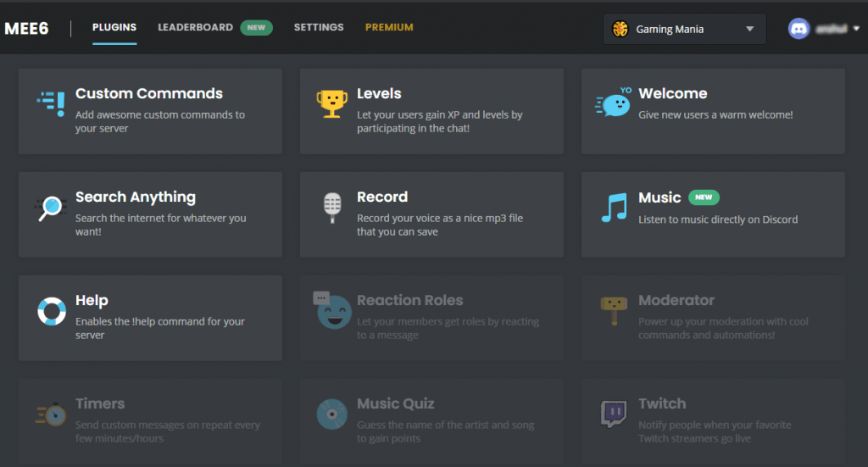Click "Listen to music directly on Discord" text
This screenshot has height=467, width=868.
pos(718,220)
